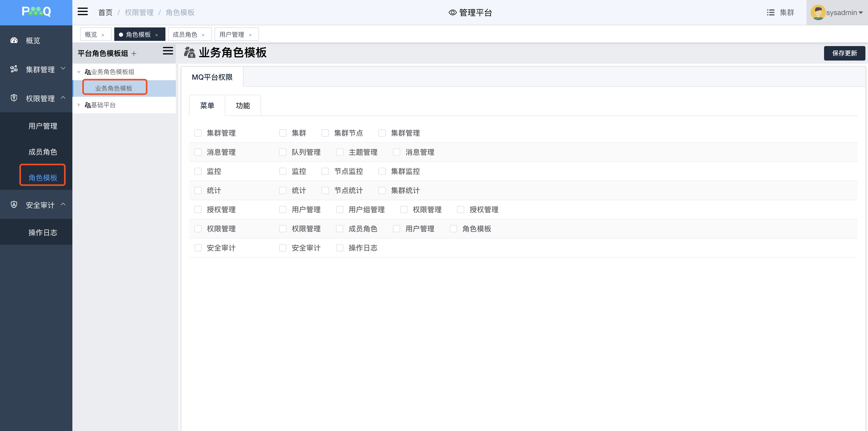Go to 首页 via breadcrumb link

(105, 12)
